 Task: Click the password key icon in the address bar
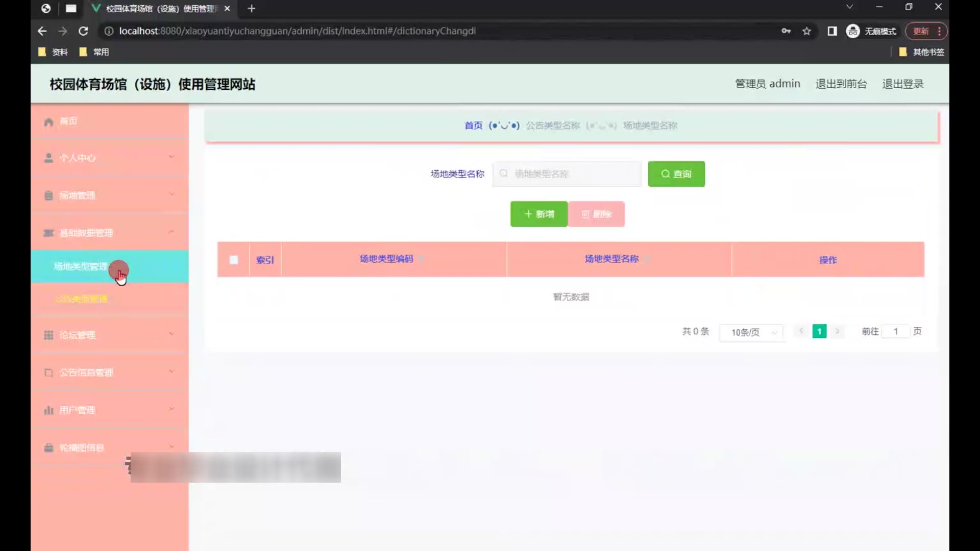786,31
